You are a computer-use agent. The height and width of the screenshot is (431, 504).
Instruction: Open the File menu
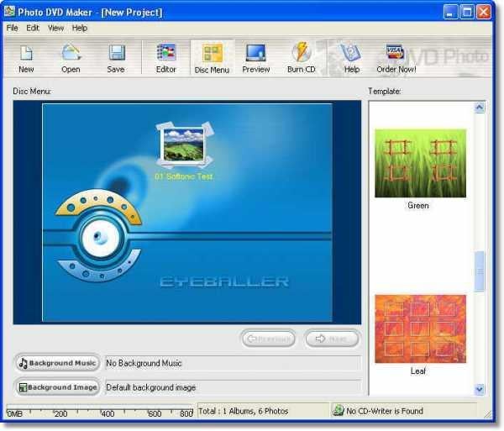point(13,28)
